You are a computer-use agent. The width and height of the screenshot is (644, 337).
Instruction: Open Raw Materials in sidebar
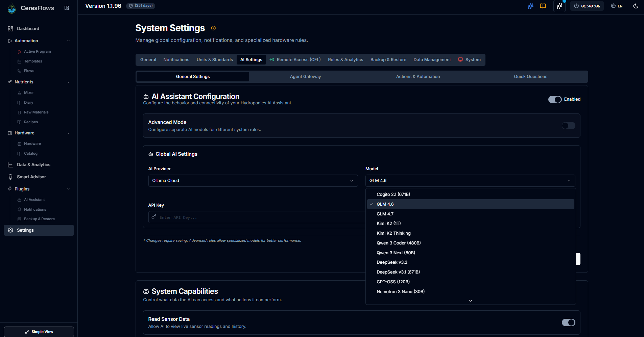click(x=36, y=112)
